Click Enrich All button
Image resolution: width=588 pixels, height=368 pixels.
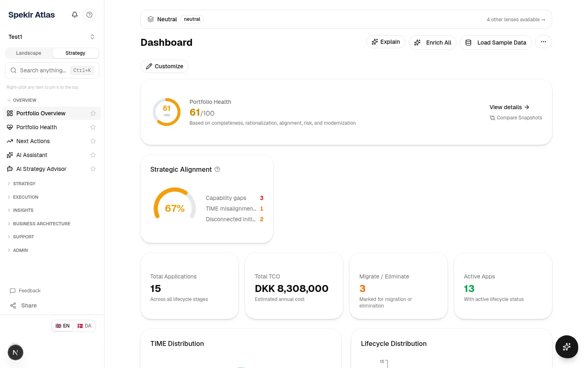pyautogui.click(x=432, y=43)
